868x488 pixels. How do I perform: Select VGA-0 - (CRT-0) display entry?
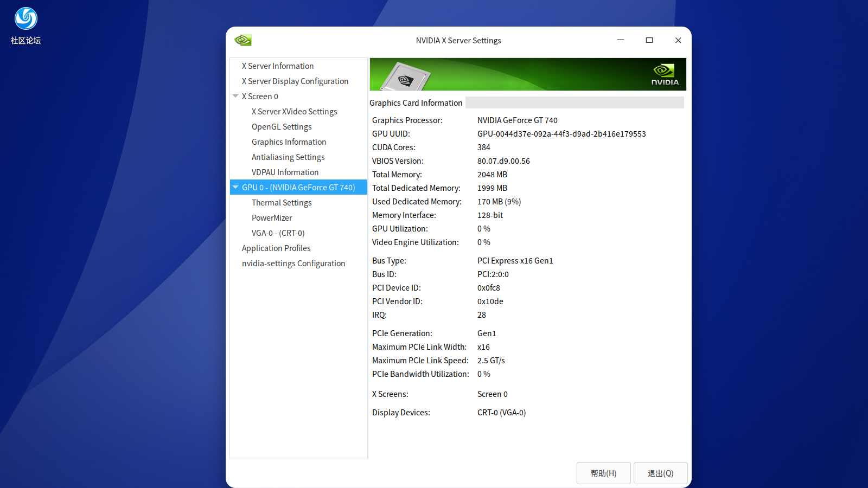[278, 233]
